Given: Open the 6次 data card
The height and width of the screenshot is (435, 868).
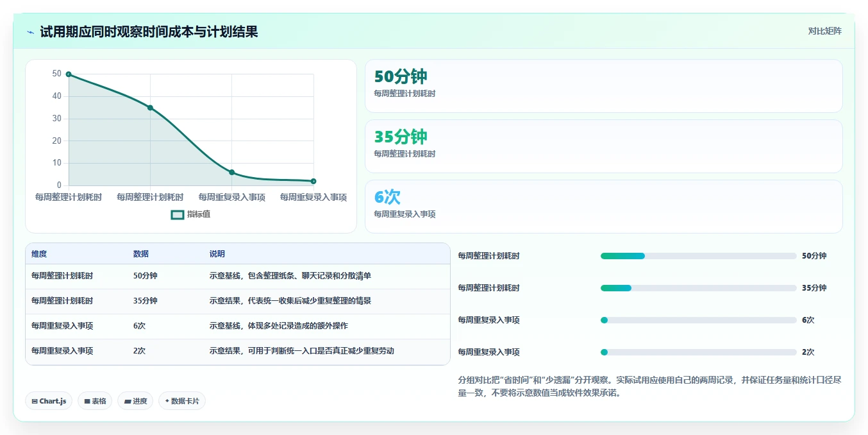Looking at the screenshot, I should 603,207.
